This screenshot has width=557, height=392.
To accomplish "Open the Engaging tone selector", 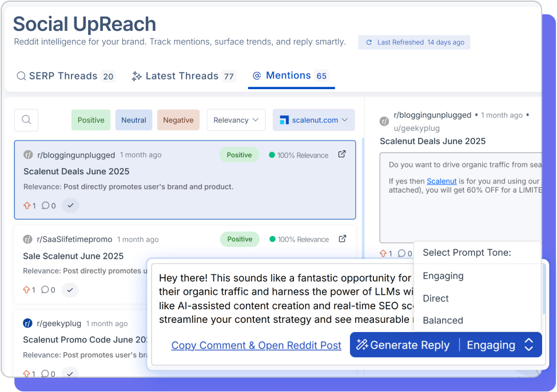I will click(x=500, y=345).
